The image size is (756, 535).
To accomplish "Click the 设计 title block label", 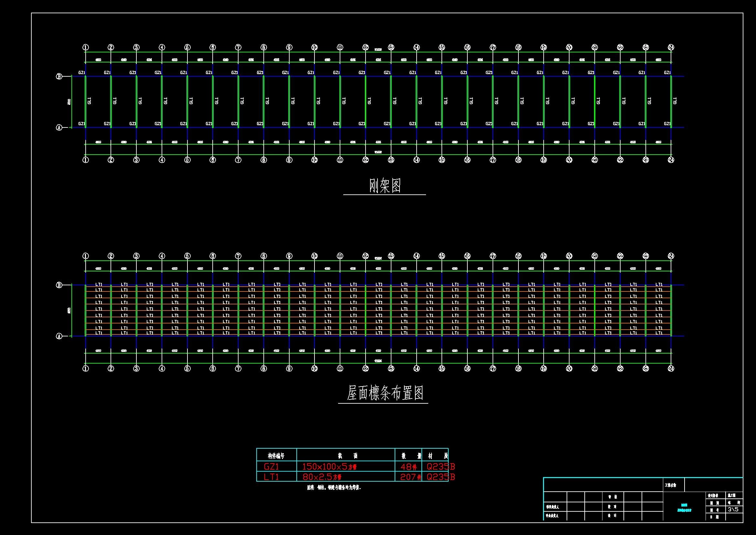I will 612,516.
